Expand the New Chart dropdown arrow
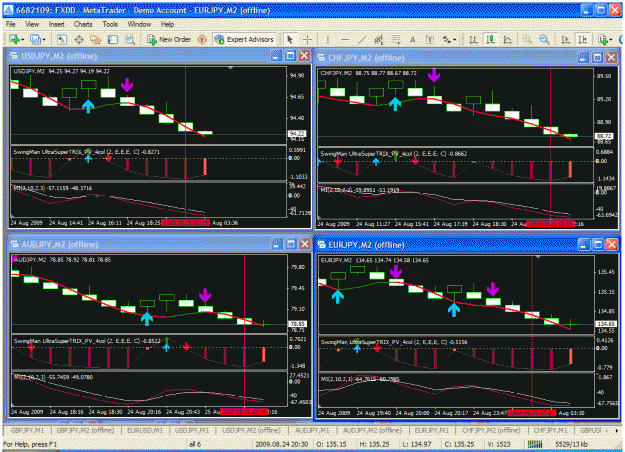 coord(22,40)
